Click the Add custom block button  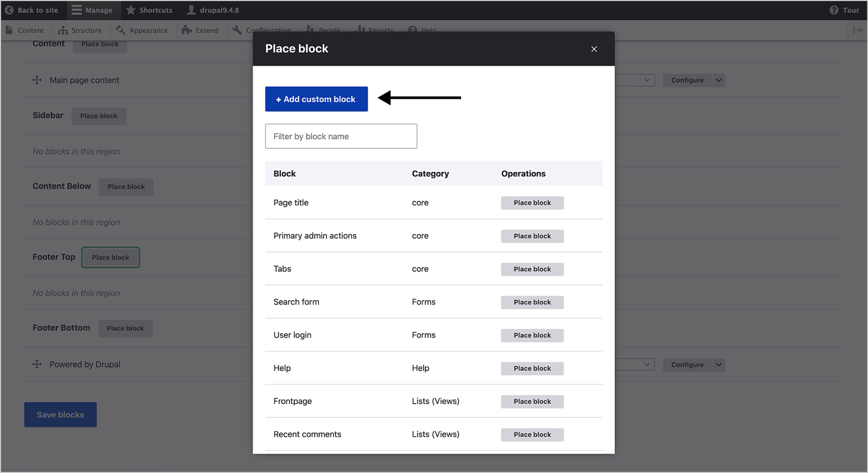316,99
